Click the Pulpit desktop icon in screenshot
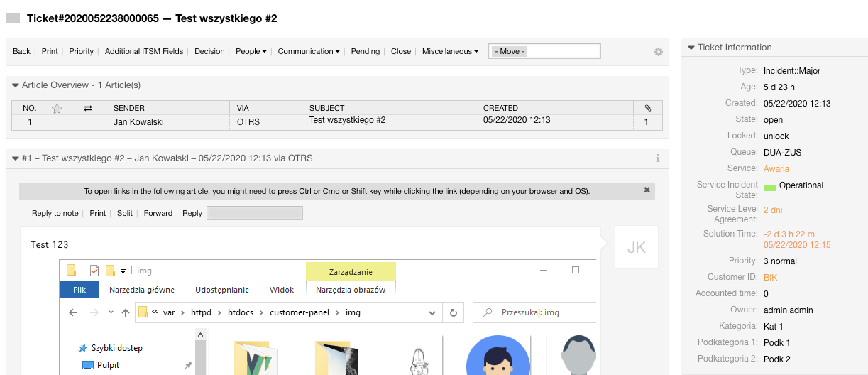The height and width of the screenshot is (375, 868). point(88,365)
